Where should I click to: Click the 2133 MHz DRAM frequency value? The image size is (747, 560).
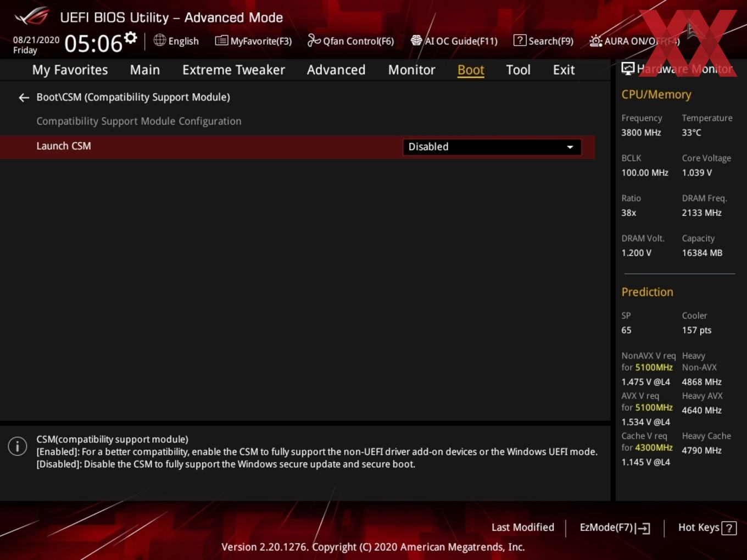701,212
